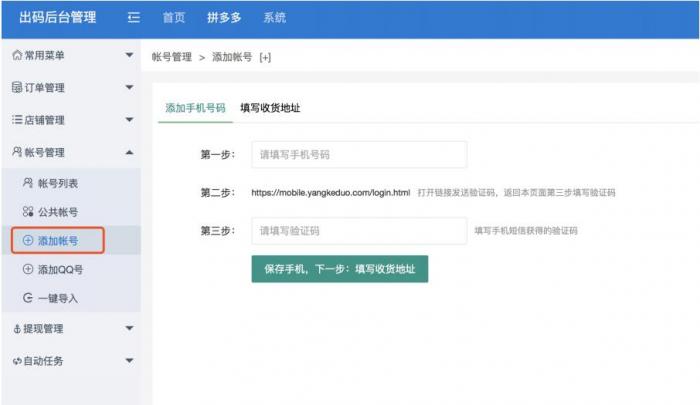Click the 店铺管理 list icon
This screenshot has height=405, width=700.
click(x=16, y=120)
